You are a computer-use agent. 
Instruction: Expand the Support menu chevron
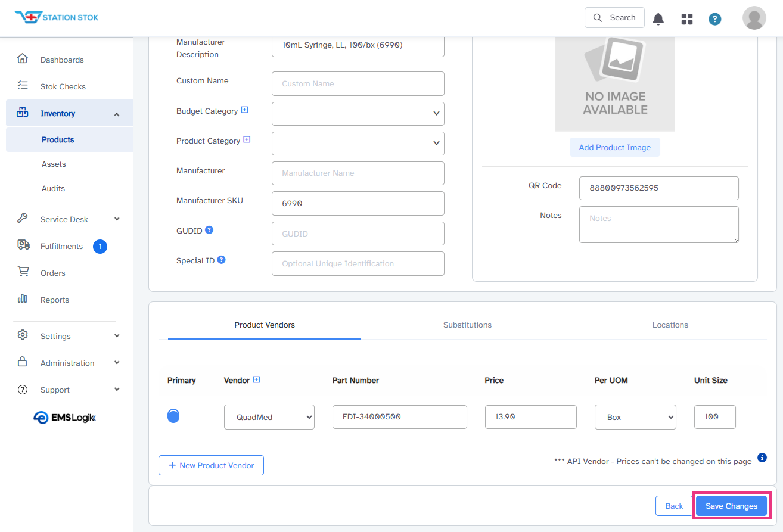(x=117, y=390)
